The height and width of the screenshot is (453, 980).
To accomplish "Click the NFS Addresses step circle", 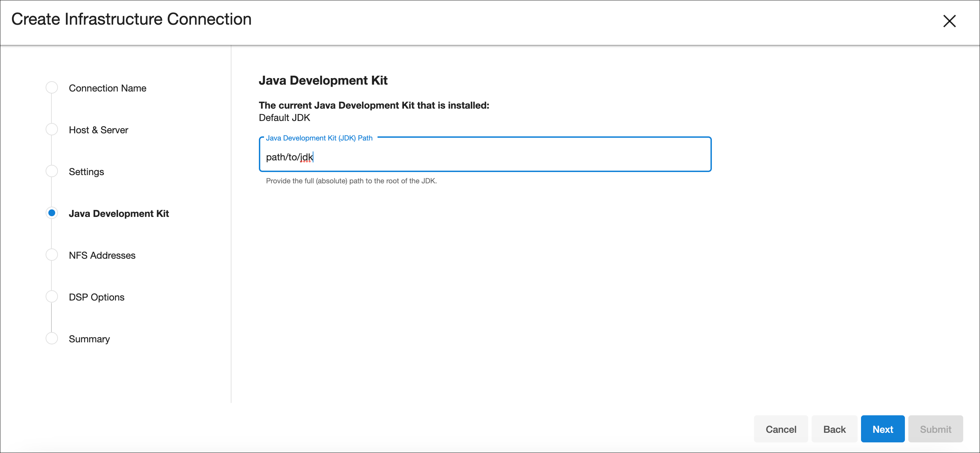I will (52, 255).
